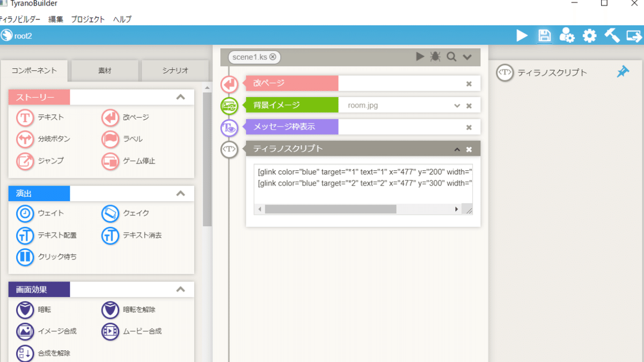Pin the ティラノスクリプト properties panel

(623, 71)
